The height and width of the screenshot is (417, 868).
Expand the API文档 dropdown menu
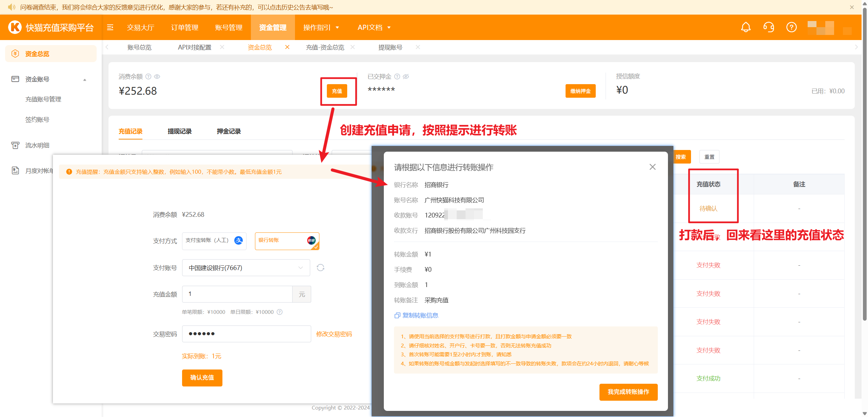click(374, 27)
